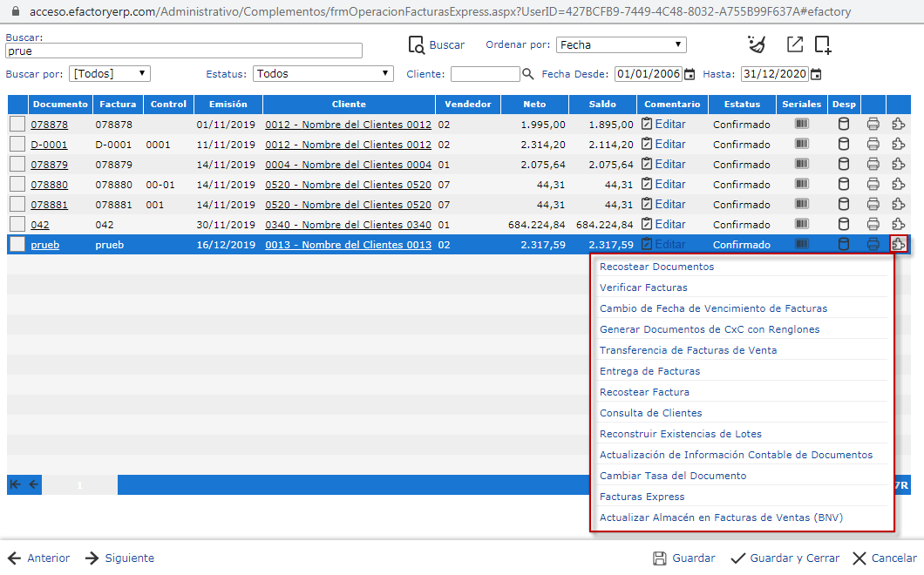Click the print icon for document D-0001

click(x=873, y=145)
